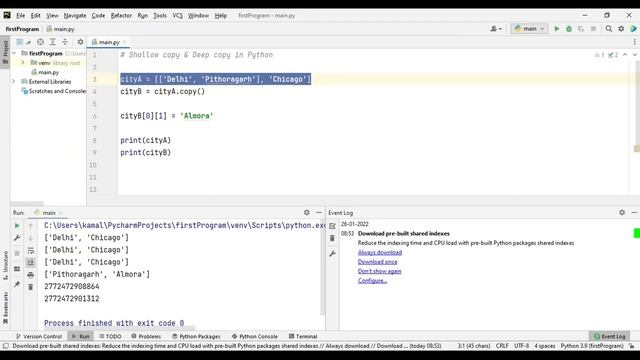Open the File menu

pyautogui.click(x=20, y=16)
